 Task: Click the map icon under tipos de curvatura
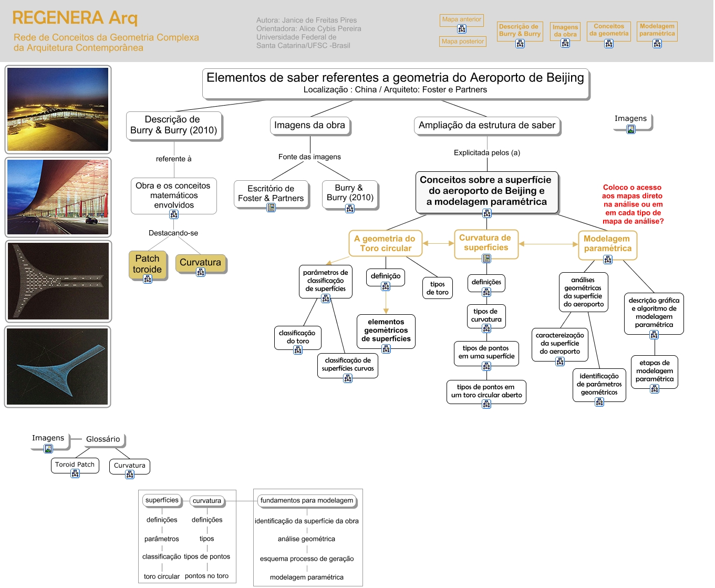pyautogui.click(x=486, y=328)
